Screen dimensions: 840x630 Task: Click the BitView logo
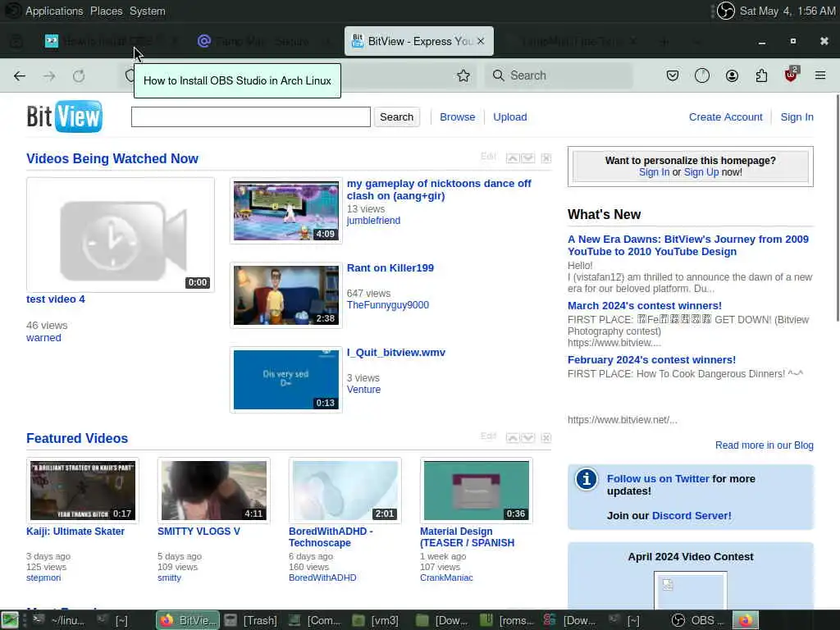[x=64, y=116]
